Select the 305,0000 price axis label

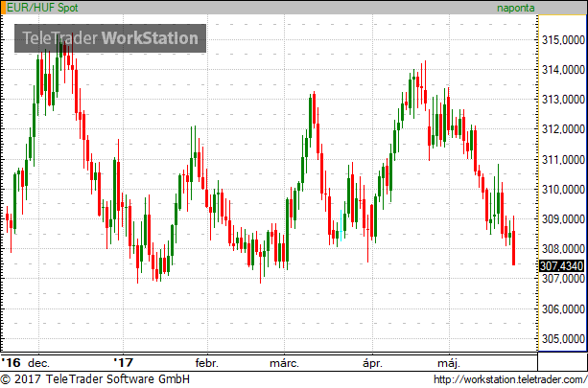pos(563,338)
